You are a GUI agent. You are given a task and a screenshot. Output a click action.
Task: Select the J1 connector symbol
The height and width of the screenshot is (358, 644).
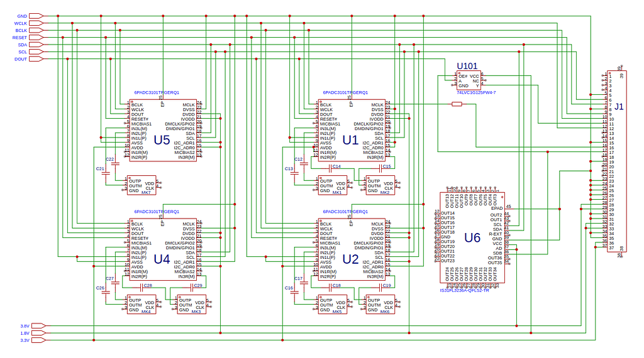point(616,160)
